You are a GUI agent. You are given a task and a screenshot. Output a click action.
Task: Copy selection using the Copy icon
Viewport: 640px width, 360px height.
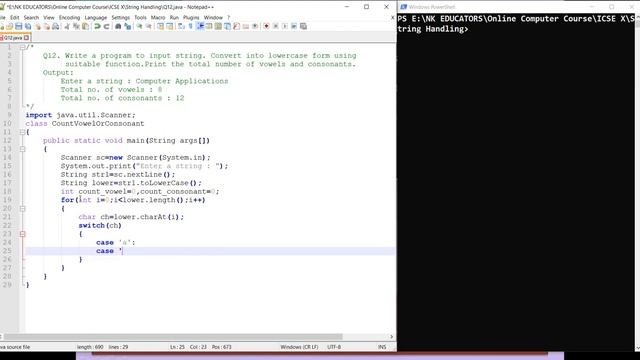coord(76,27)
